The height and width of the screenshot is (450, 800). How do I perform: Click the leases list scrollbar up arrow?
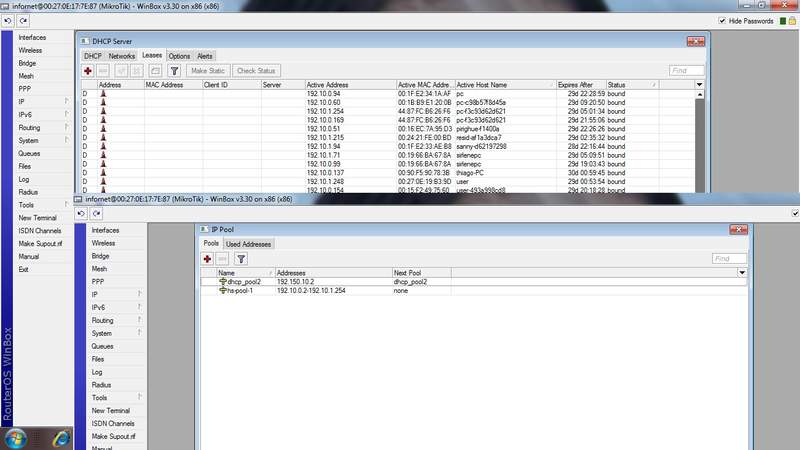pos(699,94)
